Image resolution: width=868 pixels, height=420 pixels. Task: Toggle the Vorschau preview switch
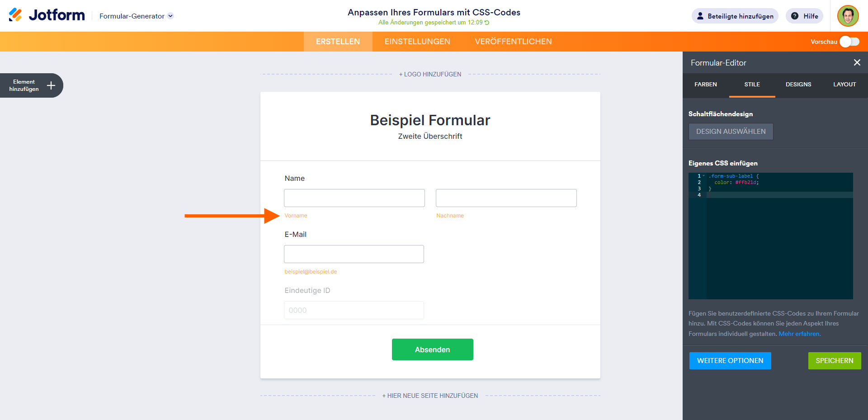point(849,42)
